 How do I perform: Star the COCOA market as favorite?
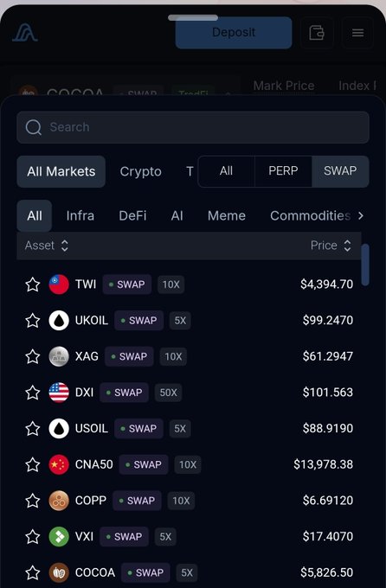coord(33,572)
